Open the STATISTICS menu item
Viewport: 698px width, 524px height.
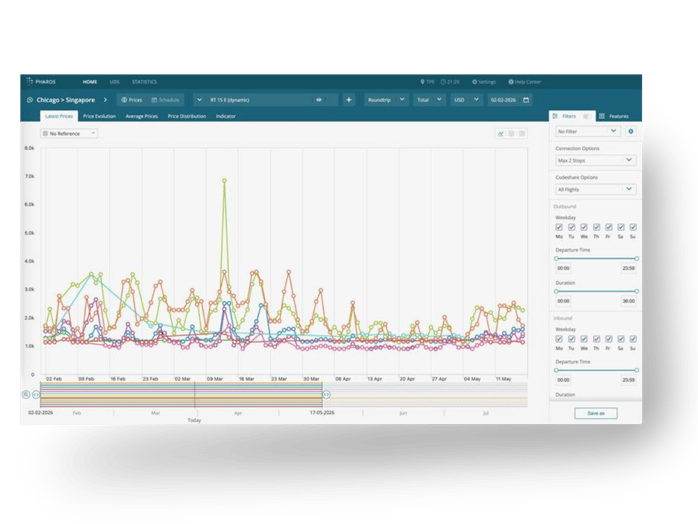pos(144,82)
